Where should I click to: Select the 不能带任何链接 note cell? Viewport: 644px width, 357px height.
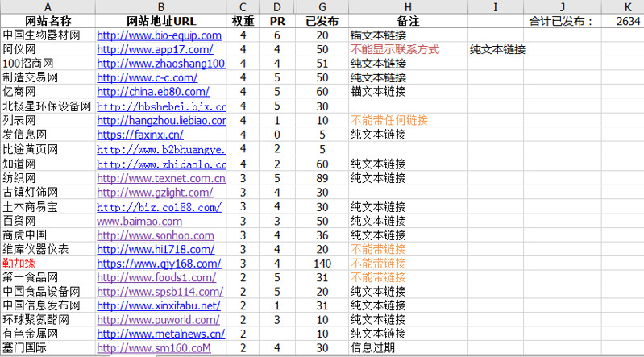tap(408, 120)
